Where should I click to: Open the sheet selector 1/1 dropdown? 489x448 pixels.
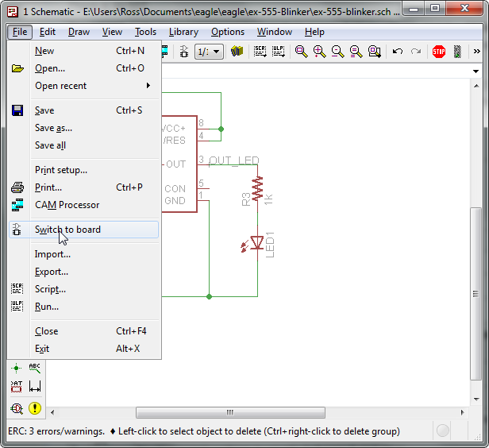click(209, 52)
